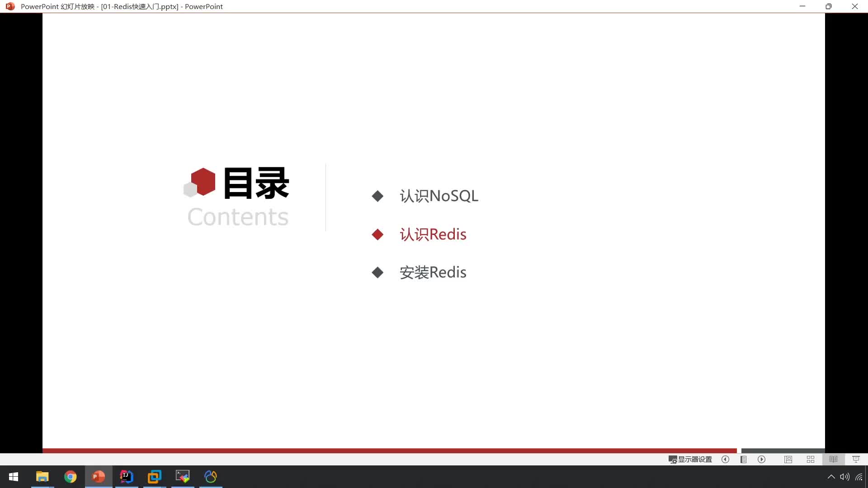The image size is (868, 488).
Task: Click the show hidden icons chevron in tray
Action: pos(830,477)
